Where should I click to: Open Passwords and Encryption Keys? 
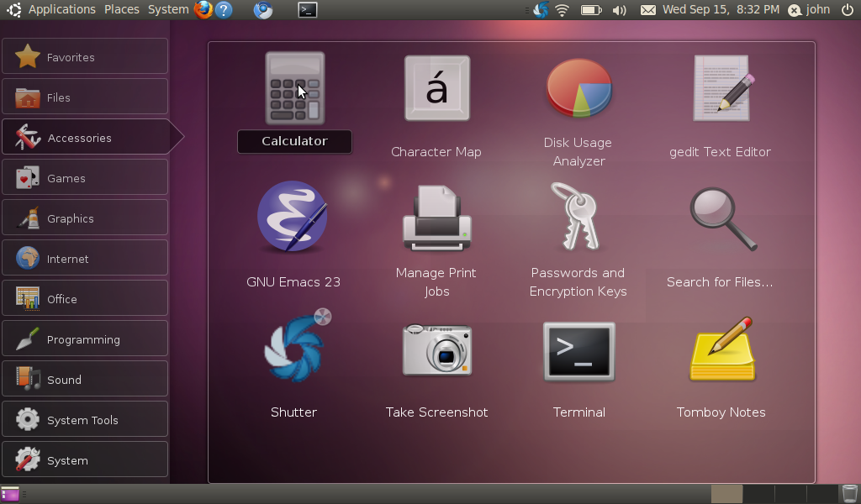(578, 218)
